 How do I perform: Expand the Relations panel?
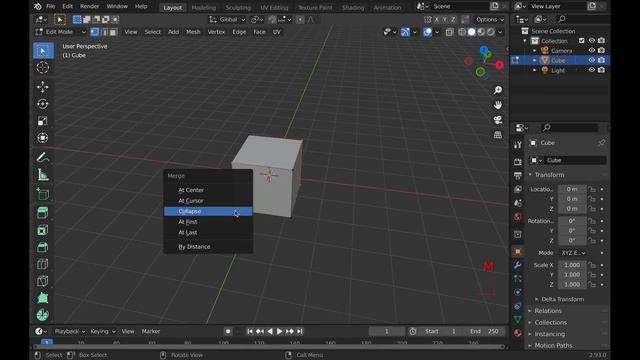[548, 311]
